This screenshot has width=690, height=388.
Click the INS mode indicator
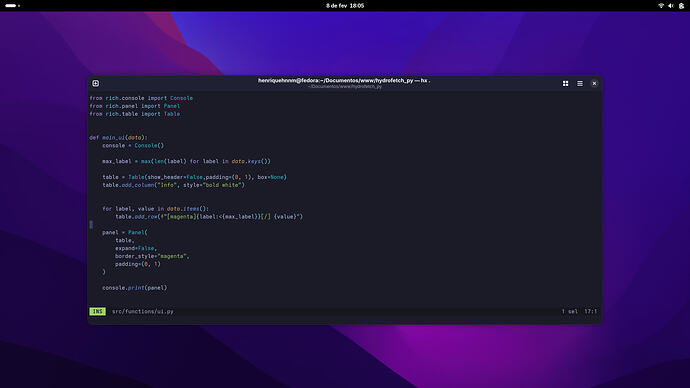pyautogui.click(x=97, y=311)
